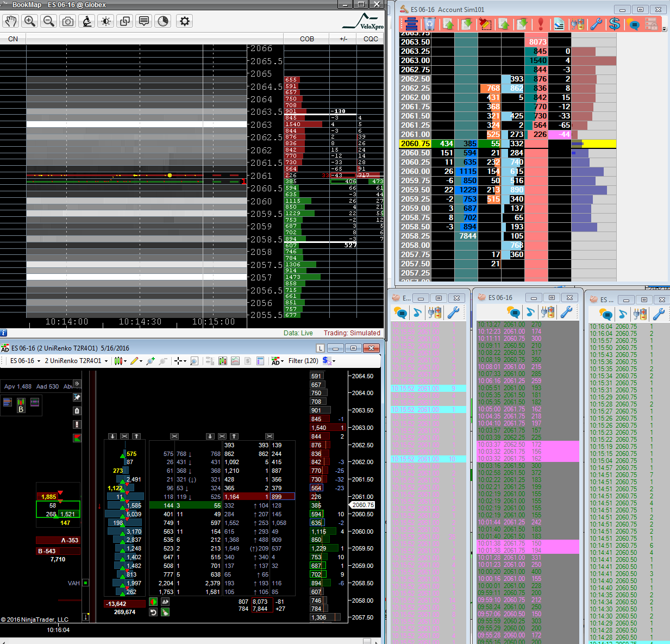
Task: Open BookMap settings gear
Action: tap(185, 21)
